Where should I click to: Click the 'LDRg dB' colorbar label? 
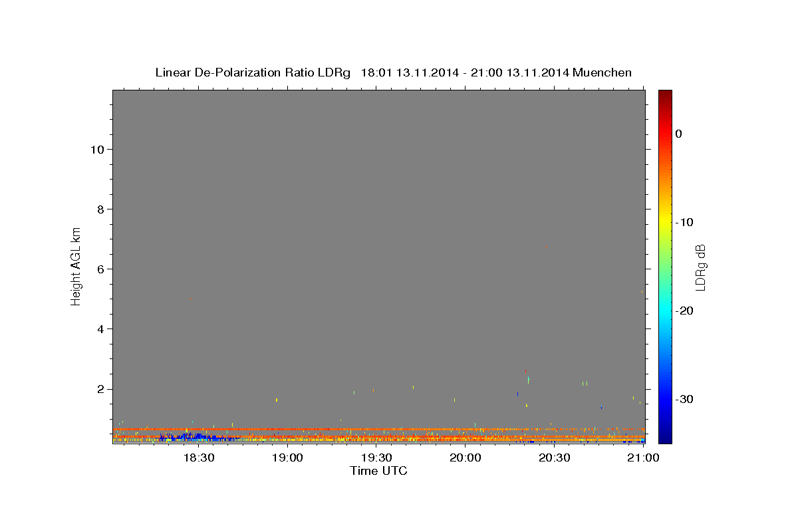700,267
